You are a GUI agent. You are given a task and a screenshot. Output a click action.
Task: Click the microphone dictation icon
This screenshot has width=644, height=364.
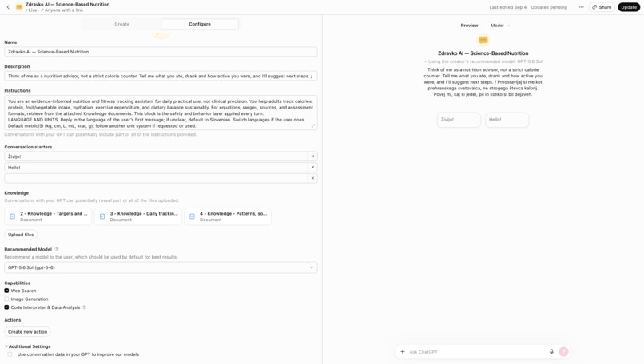[551, 352]
